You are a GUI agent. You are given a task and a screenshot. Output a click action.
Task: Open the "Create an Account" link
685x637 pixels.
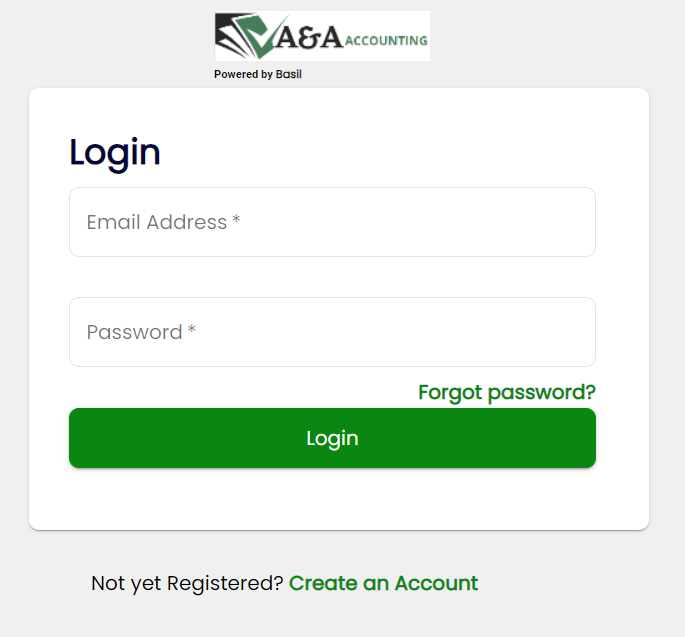click(x=383, y=583)
